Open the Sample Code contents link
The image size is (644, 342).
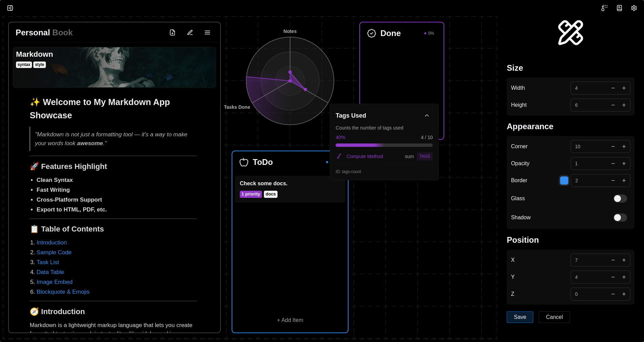click(x=54, y=252)
